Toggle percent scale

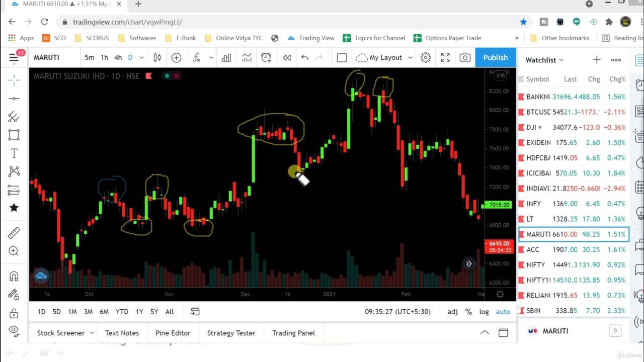pos(468,312)
